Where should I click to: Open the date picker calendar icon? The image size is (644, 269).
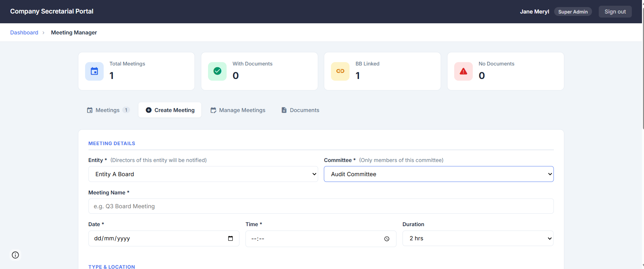231,239
